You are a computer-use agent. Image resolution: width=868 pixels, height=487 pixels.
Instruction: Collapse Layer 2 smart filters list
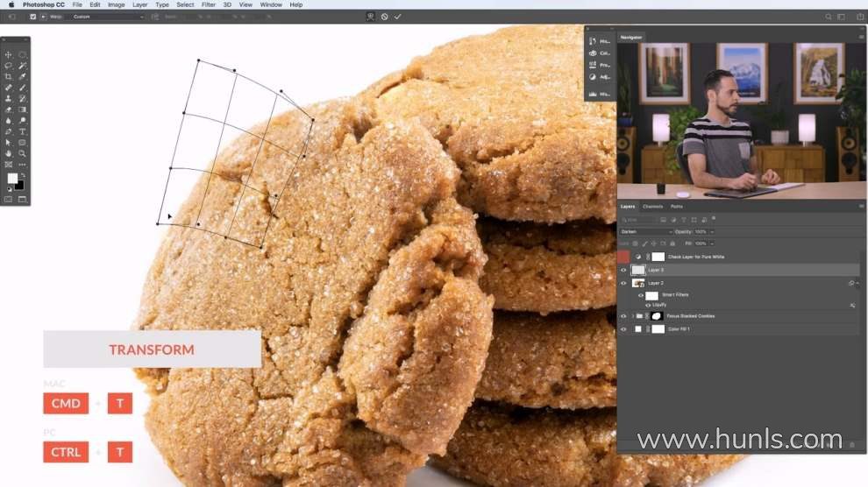858,283
